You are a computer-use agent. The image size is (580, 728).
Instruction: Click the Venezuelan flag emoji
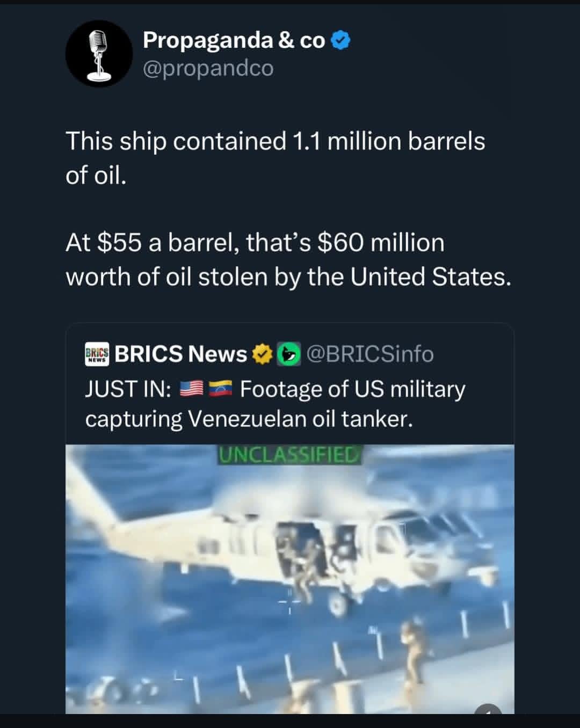pyautogui.click(x=220, y=389)
